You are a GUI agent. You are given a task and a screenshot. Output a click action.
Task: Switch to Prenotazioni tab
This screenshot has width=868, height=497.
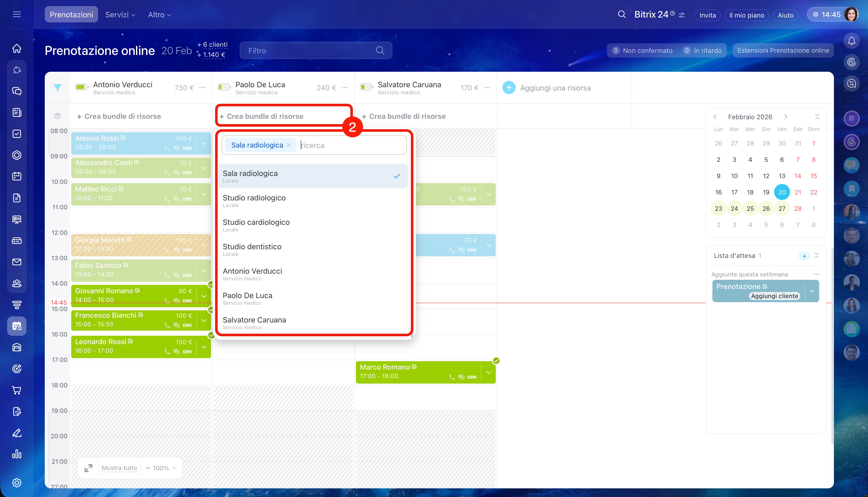[x=71, y=15]
